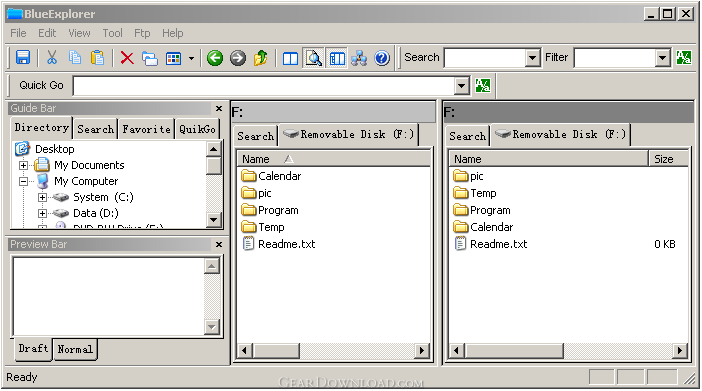Viewport: 702px width, 391px height.
Task: Select left pane Removable Disk (F:) tab
Action: point(349,134)
